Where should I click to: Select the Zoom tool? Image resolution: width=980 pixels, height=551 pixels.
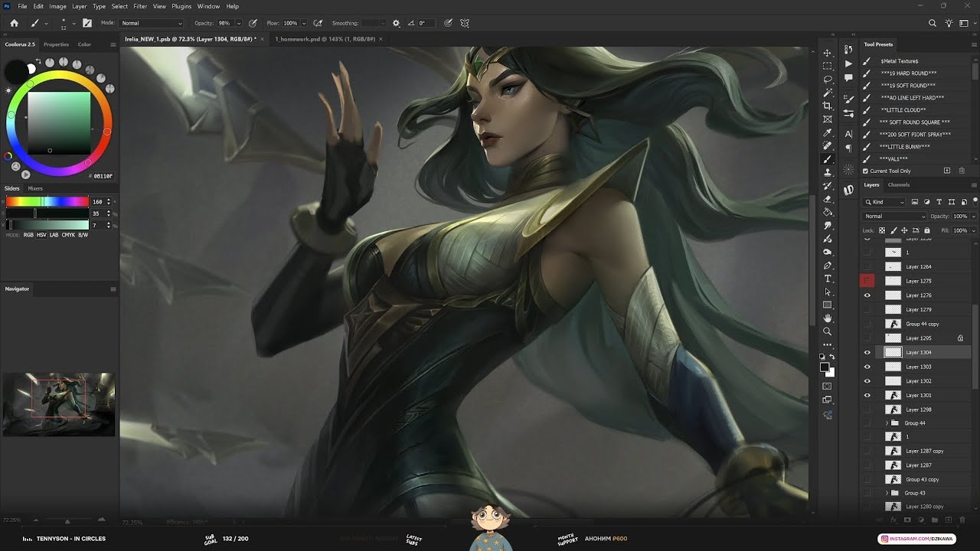click(x=827, y=331)
